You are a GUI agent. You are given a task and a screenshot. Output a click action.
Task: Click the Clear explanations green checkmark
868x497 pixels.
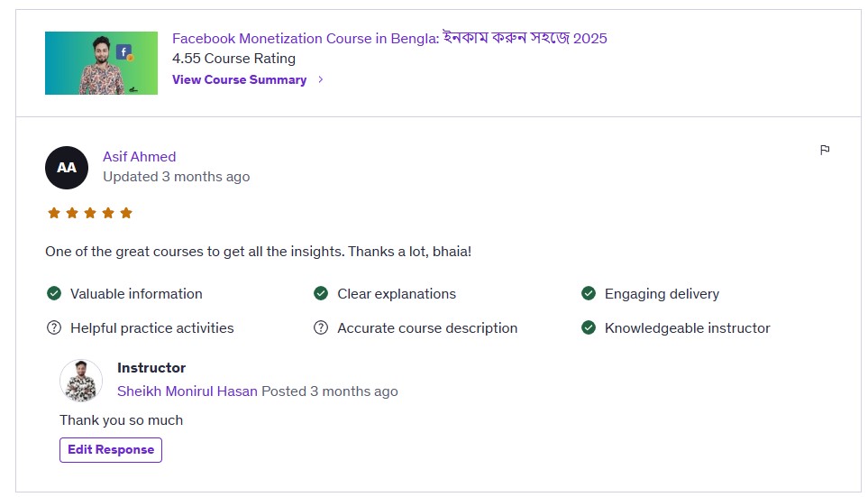[x=321, y=293]
